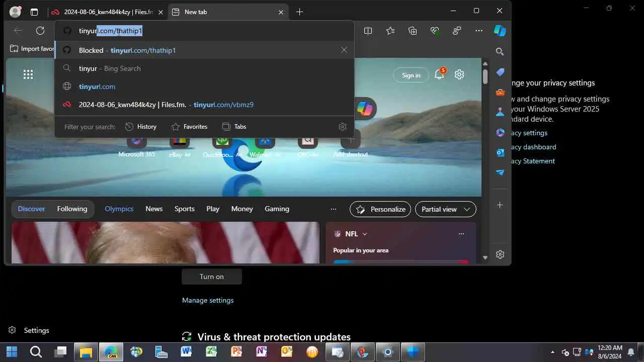Select the Blocked tinyurl.com/thathip1 suggestion
This screenshot has height=362, width=644.
tap(204, 50)
